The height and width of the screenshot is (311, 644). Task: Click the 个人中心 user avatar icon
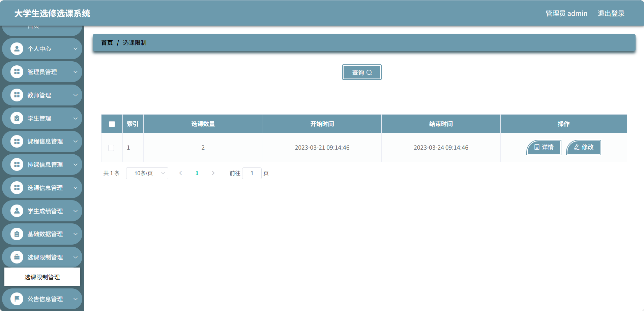(17, 49)
